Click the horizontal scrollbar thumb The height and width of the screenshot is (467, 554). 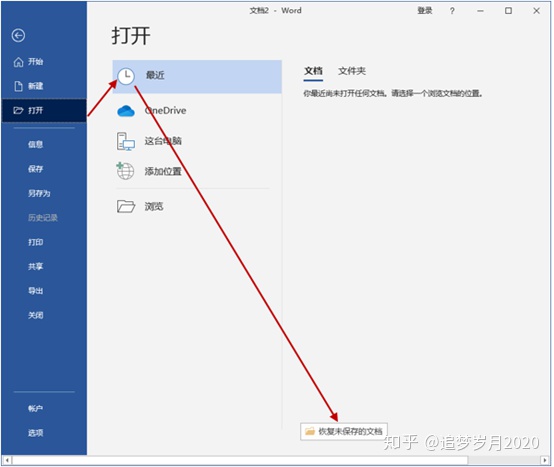[x=240, y=460]
